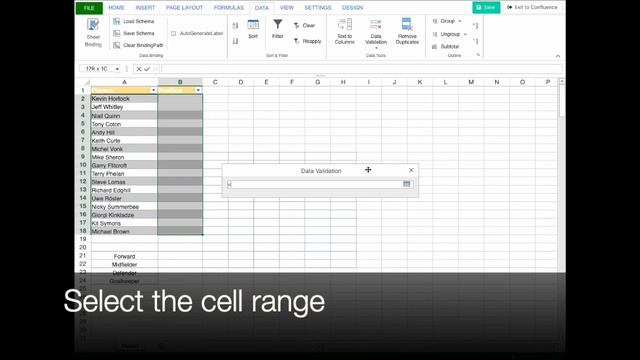Click the Show Detail outline icon

point(476,26)
